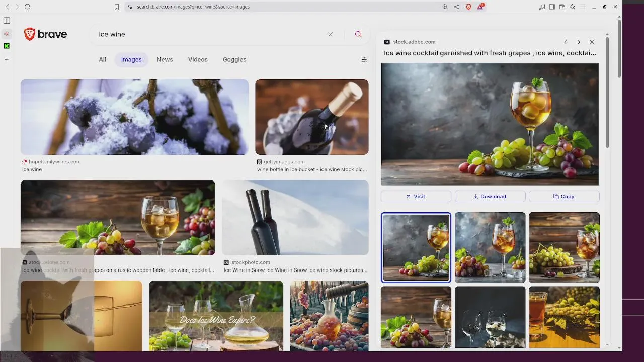
Task: Open the Brave Wallet icon
Action: pos(562,7)
